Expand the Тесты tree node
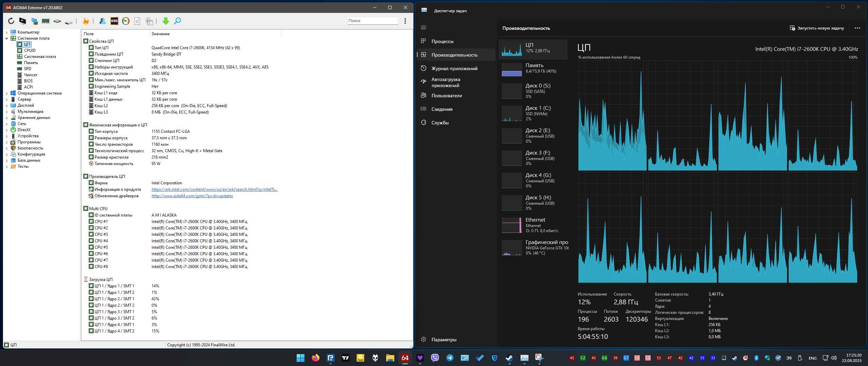 (6, 166)
